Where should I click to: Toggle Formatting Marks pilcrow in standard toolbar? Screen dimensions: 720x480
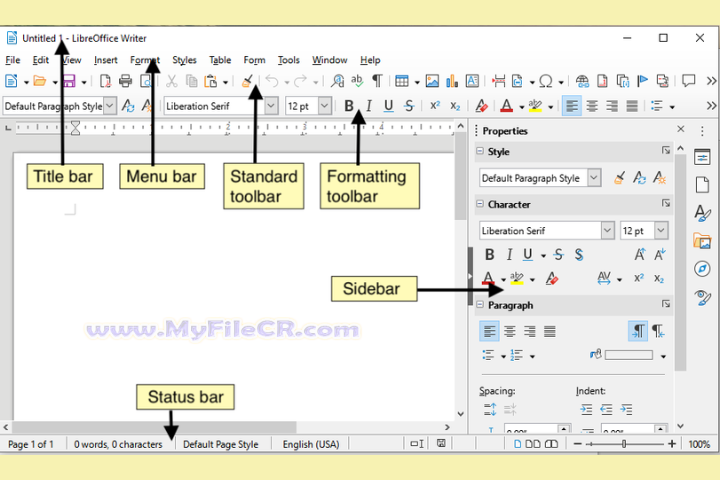pos(377,81)
